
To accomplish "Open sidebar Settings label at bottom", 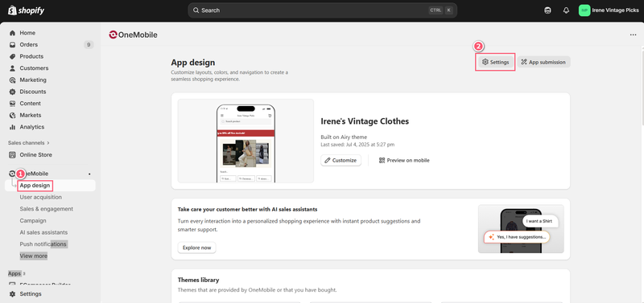I will pos(31,294).
